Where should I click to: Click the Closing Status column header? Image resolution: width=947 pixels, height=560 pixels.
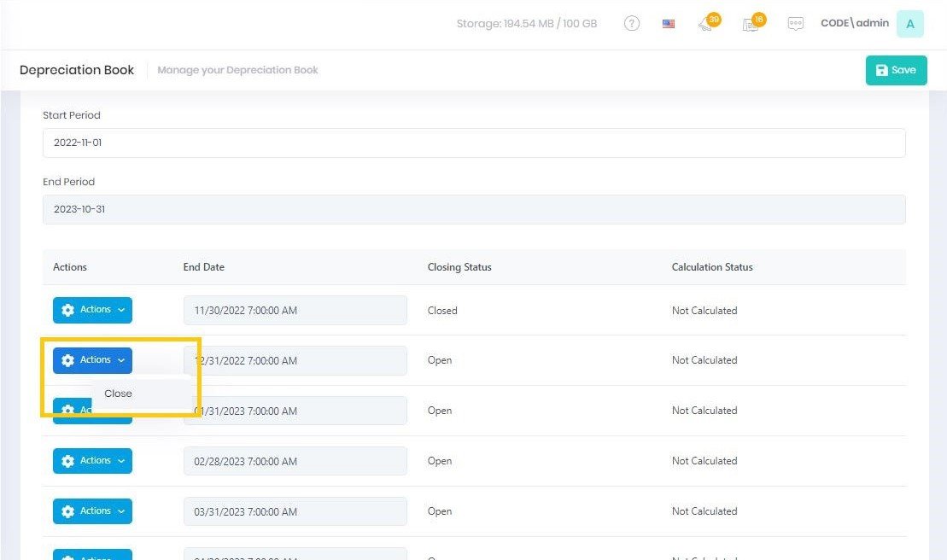pos(459,267)
